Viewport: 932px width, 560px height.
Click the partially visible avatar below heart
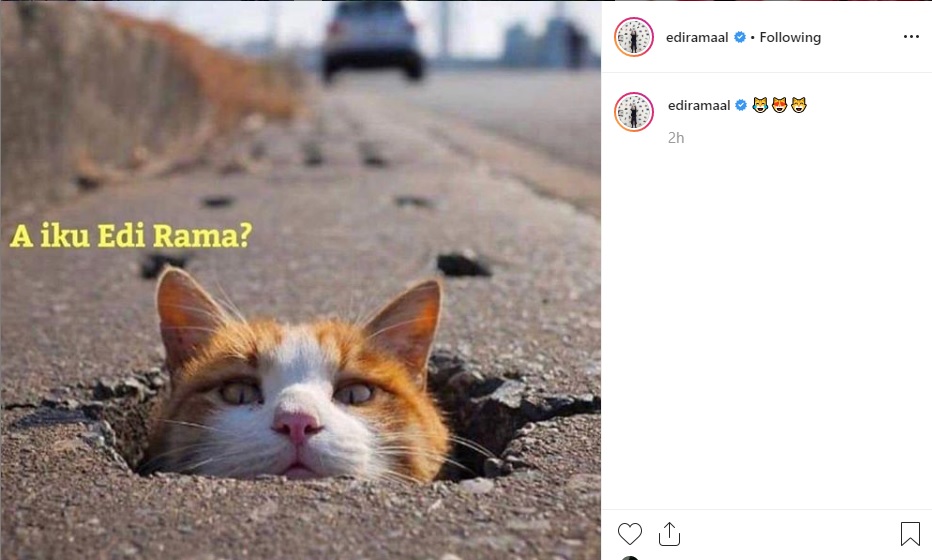[629, 558]
